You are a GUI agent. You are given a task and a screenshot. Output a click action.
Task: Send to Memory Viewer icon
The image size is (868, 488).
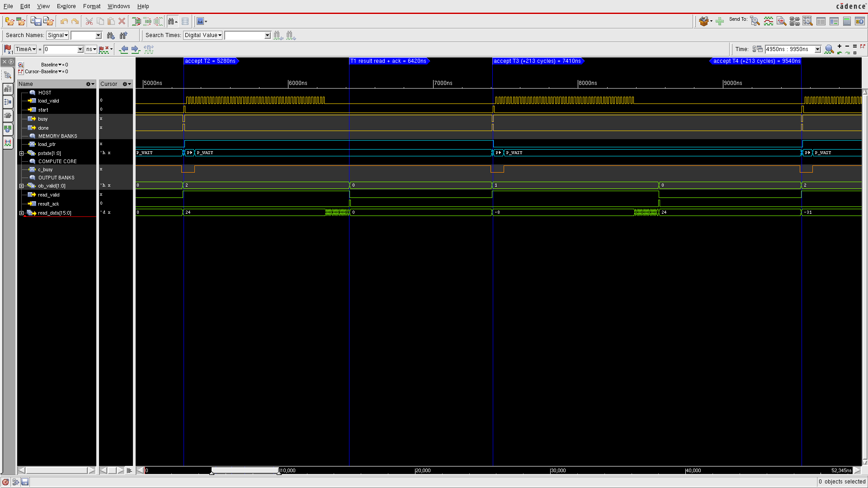point(807,21)
